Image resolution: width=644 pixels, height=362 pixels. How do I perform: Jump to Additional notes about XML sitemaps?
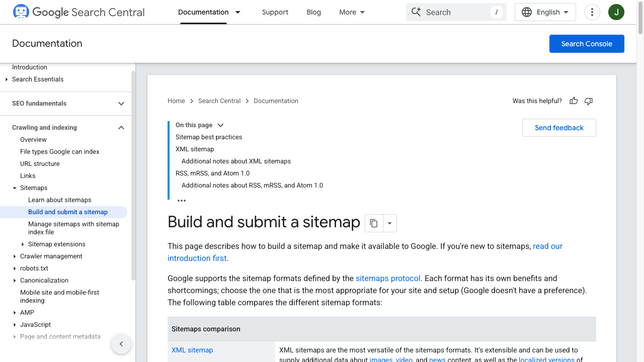[236, 161]
